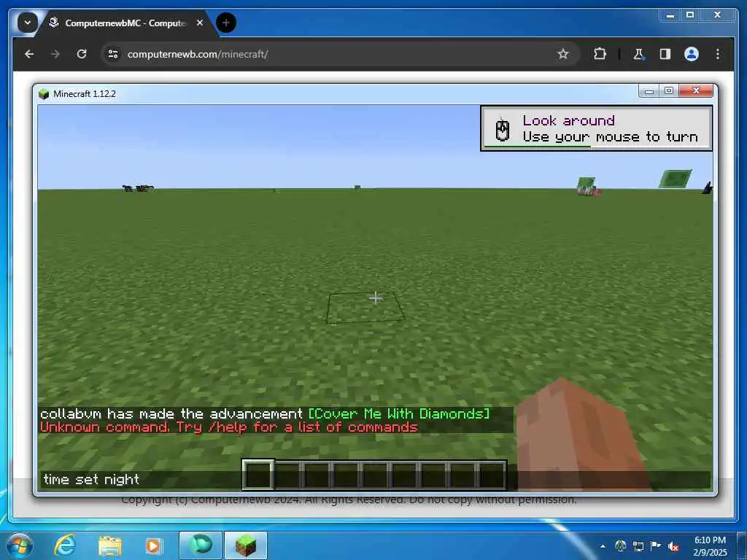Open the Chrome profile avatar
747x560 pixels.
coord(692,54)
